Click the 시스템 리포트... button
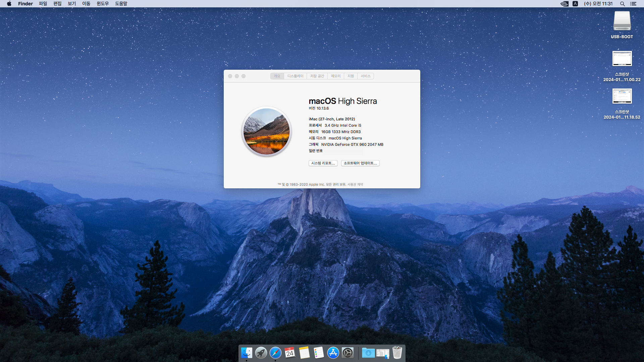This screenshot has height=362, width=644. pos(323,163)
